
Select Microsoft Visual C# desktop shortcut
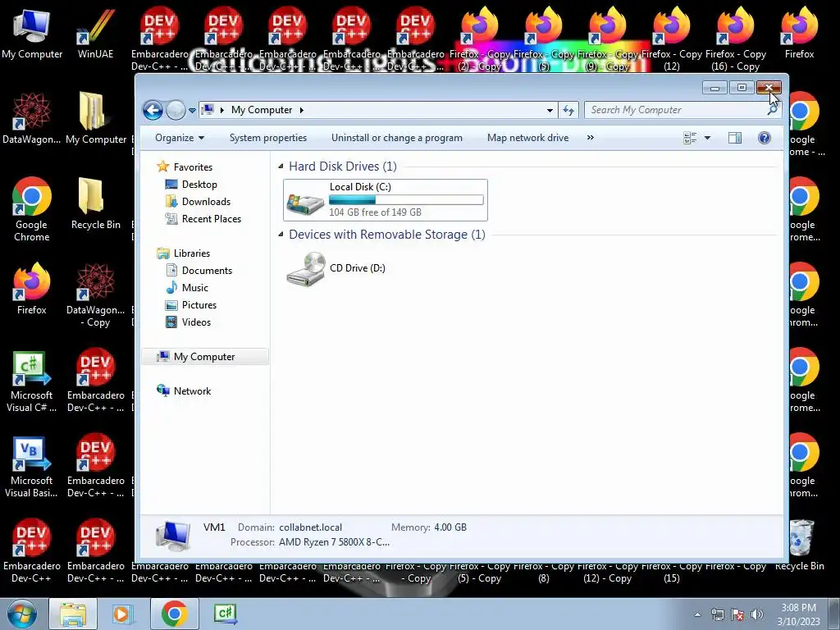pos(32,381)
